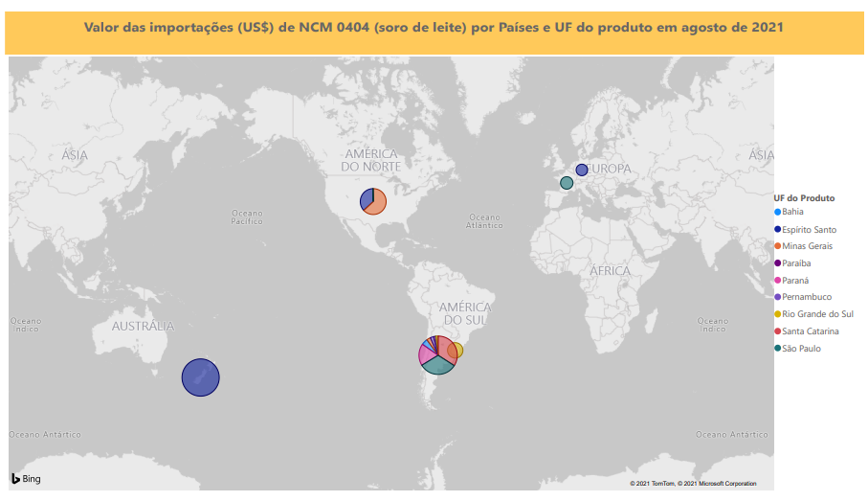Click the Pernambuco legend color dot

[778, 297]
